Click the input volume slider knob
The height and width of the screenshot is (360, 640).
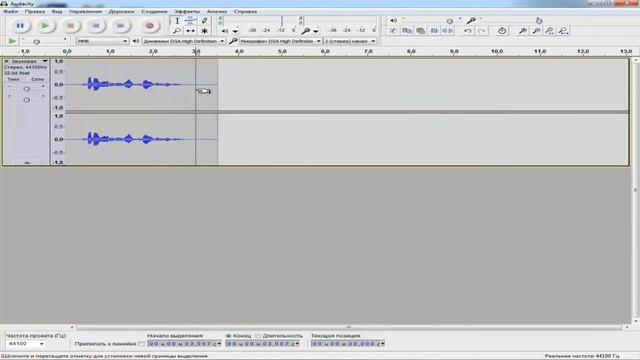coord(539,21)
